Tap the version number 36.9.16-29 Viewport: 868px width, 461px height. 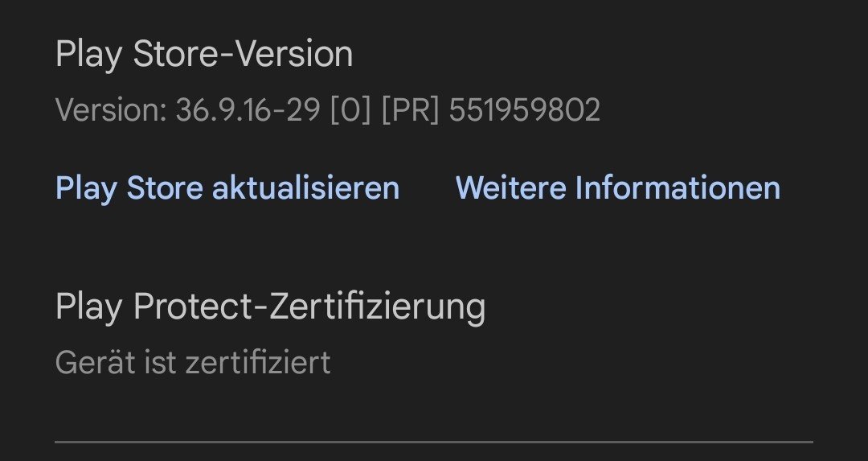[248, 110]
